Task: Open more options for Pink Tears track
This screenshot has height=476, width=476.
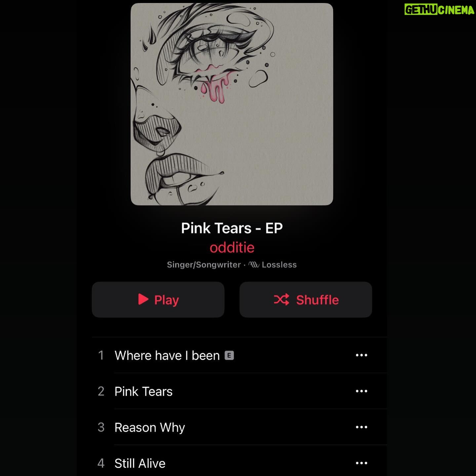Action: [361, 391]
